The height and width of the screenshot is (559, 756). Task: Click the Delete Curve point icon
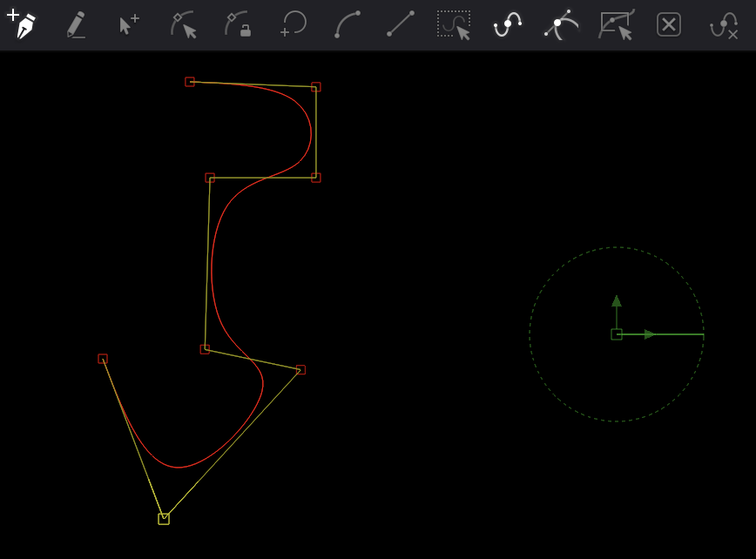(x=724, y=25)
